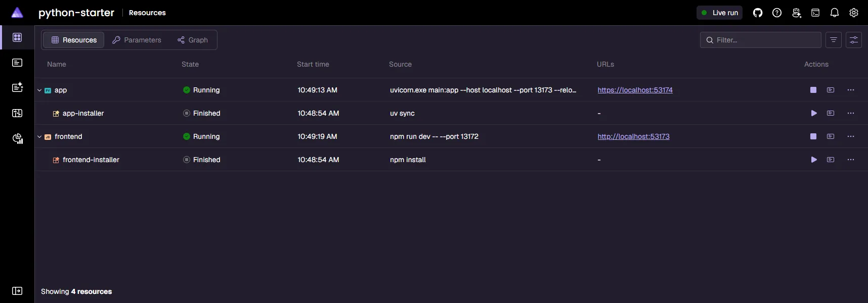This screenshot has width=868, height=303.
Task: Click the 'npm run dev -- --port 13172' source
Action: pos(434,136)
